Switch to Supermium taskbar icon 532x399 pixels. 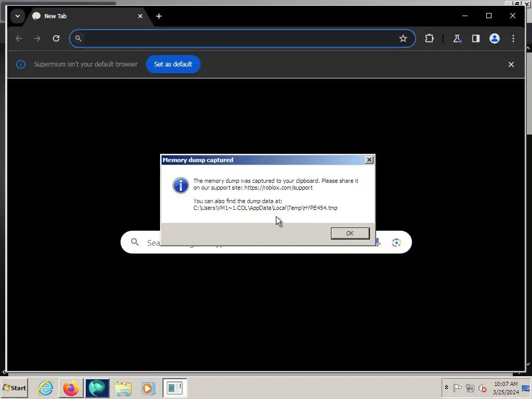pyautogui.click(x=97, y=388)
